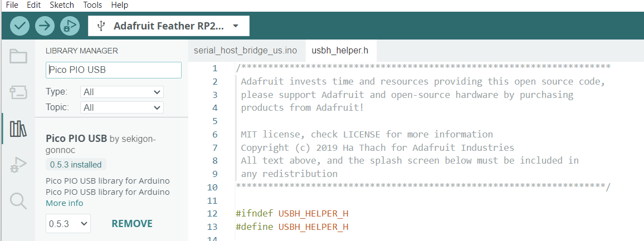The image size is (644, 241).
Task: Click the Verify sketch checkmark button
Action: pos(20,26)
